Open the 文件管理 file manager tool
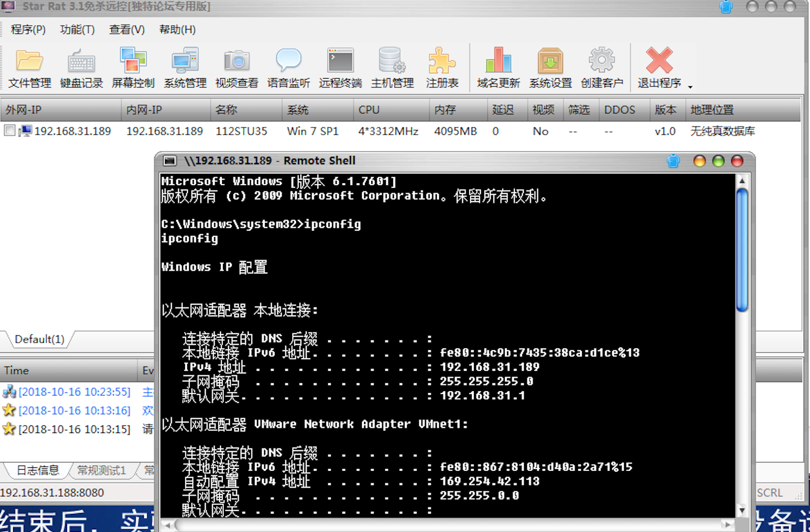Image resolution: width=810 pixels, height=532 pixels. [x=29, y=68]
